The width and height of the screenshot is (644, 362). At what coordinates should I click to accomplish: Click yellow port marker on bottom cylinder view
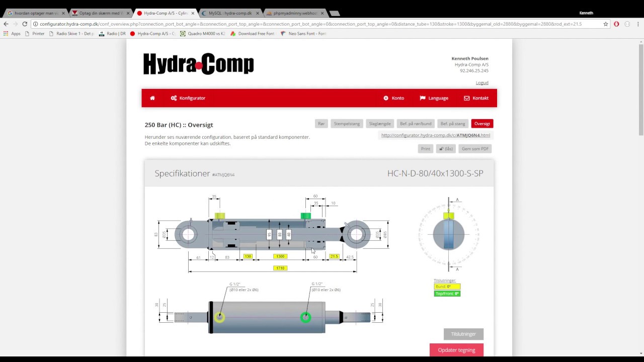pyautogui.click(x=219, y=317)
